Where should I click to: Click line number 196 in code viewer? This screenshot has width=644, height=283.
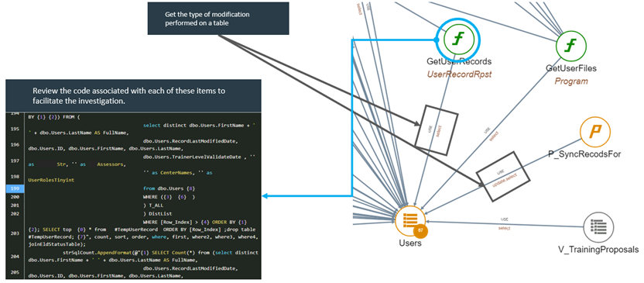point(15,145)
